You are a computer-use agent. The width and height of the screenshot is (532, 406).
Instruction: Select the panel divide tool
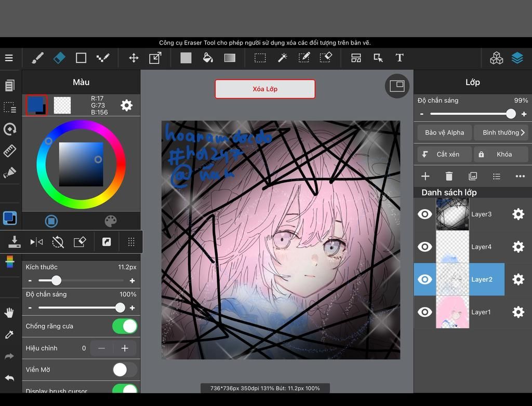[356, 58]
